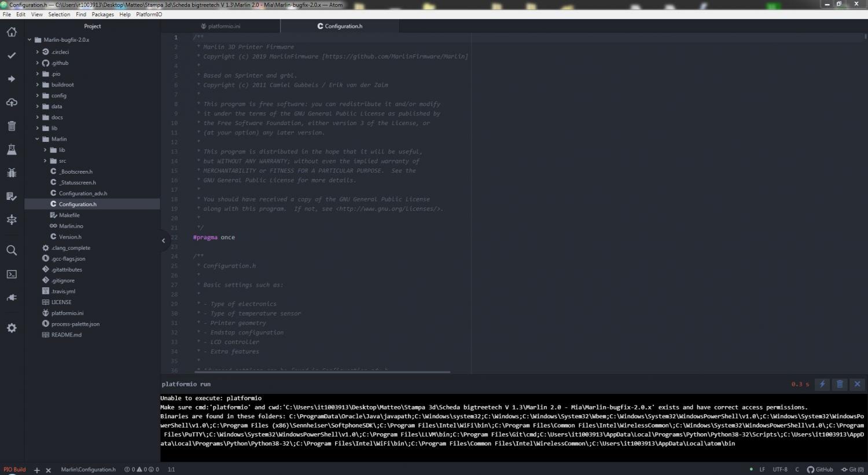Toggle build panel icon in left toolbar

point(12,220)
